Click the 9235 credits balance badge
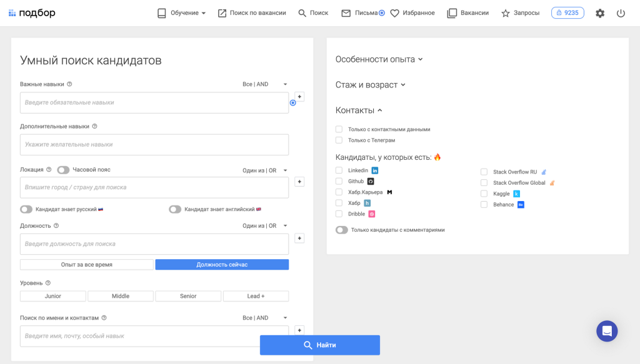 coord(567,12)
